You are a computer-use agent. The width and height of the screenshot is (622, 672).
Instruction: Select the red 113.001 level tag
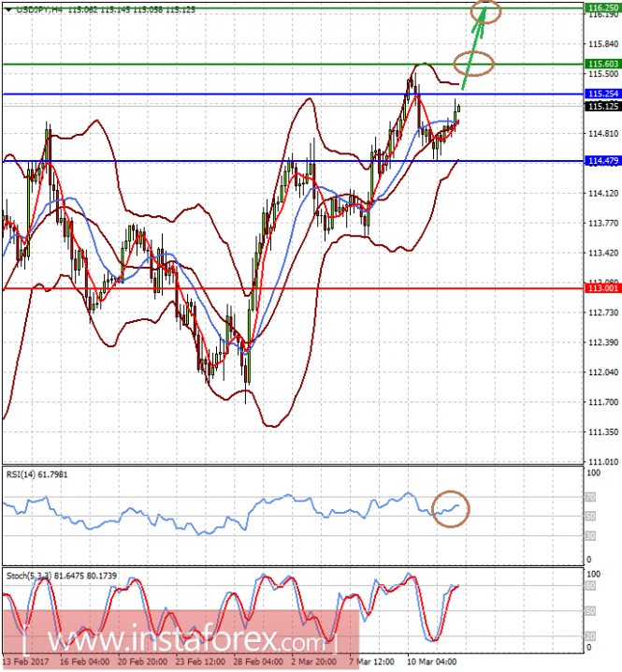click(602, 288)
